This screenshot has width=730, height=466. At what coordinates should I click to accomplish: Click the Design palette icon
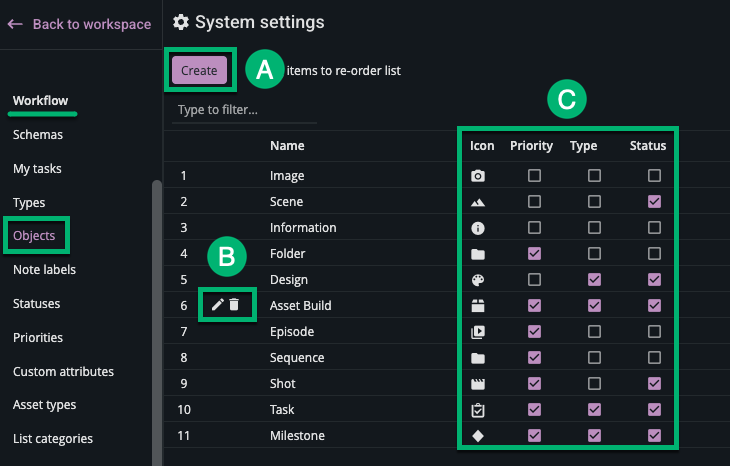point(478,280)
